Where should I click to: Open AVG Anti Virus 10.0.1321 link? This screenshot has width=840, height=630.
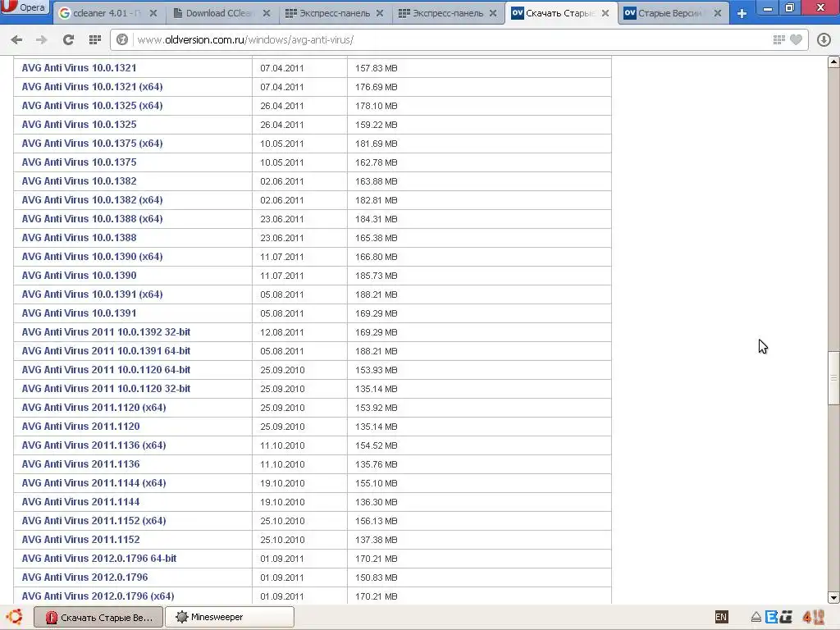coord(80,68)
